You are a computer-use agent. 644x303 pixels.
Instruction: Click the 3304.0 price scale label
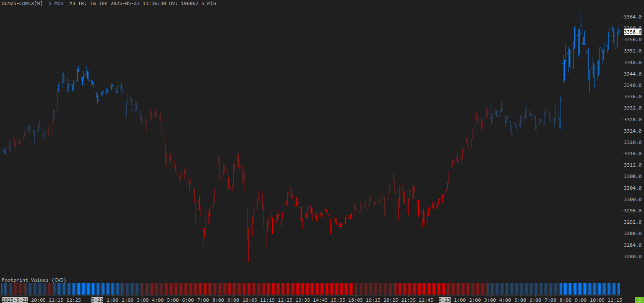(x=633, y=188)
